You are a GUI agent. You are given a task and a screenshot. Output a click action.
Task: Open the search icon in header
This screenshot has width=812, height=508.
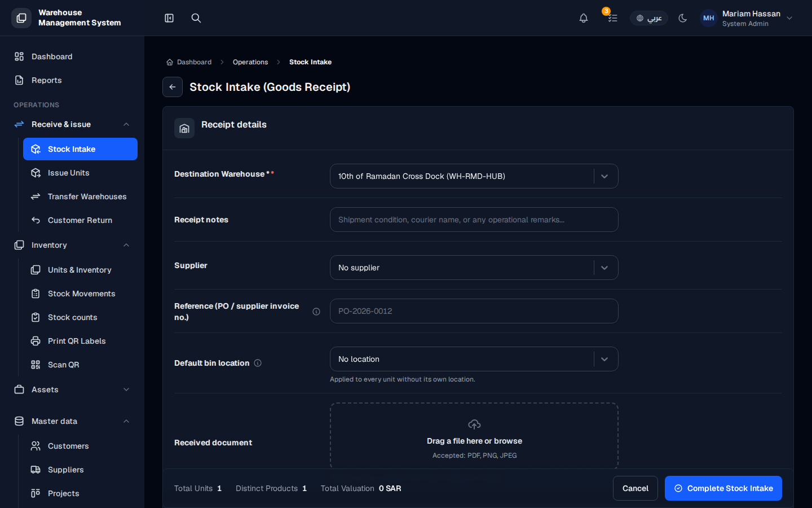[x=196, y=18]
